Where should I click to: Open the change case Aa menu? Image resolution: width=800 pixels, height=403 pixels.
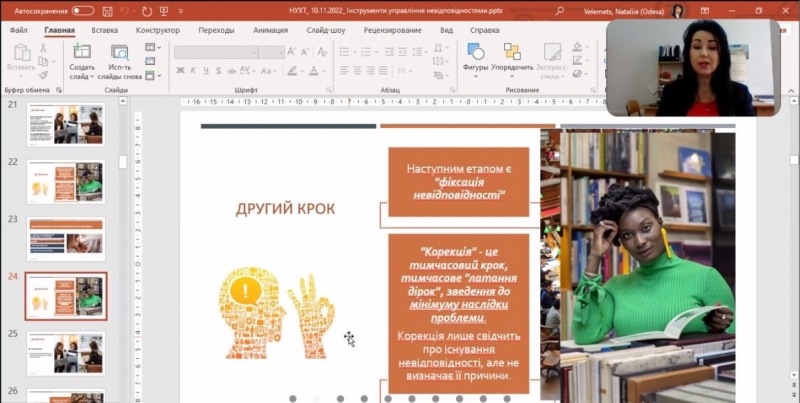coord(268,71)
